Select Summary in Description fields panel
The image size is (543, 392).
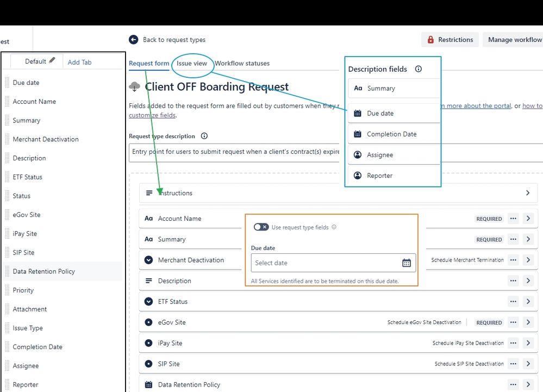pyautogui.click(x=394, y=88)
